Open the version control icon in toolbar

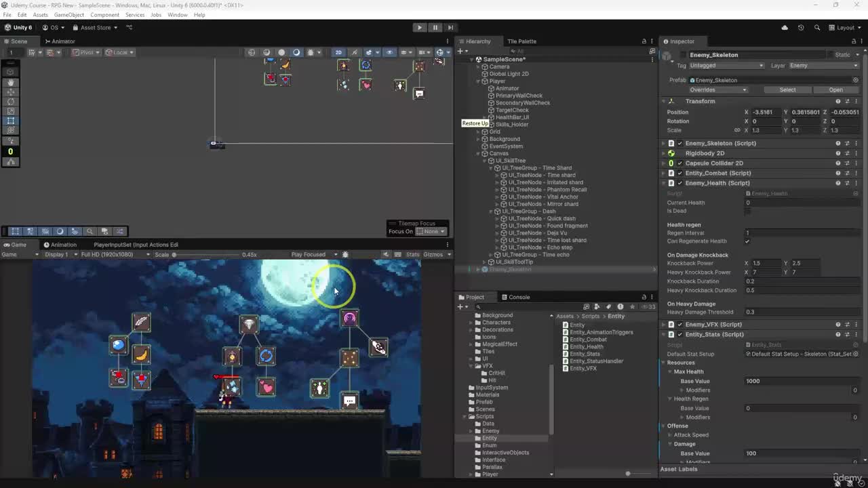click(x=130, y=28)
